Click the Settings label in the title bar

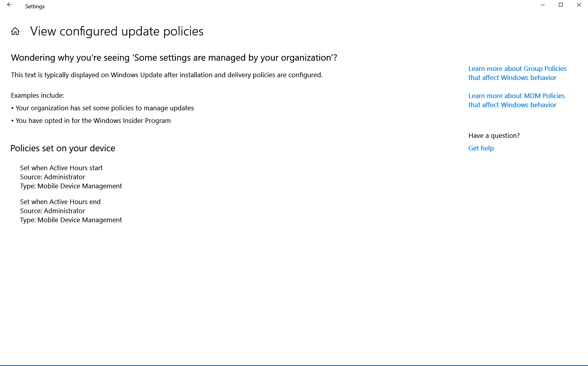[x=35, y=6]
